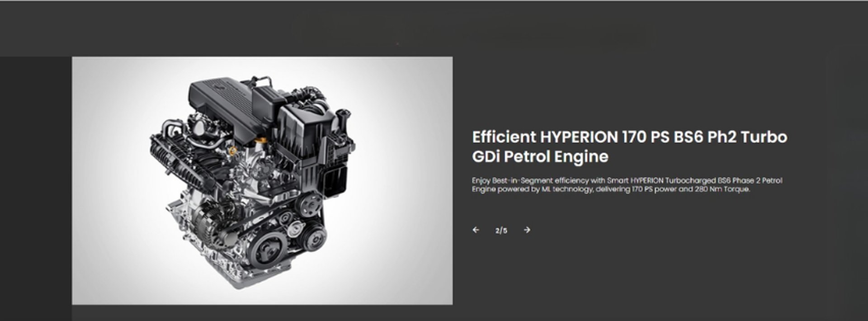Open the HYPERION engine image

tap(262, 180)
